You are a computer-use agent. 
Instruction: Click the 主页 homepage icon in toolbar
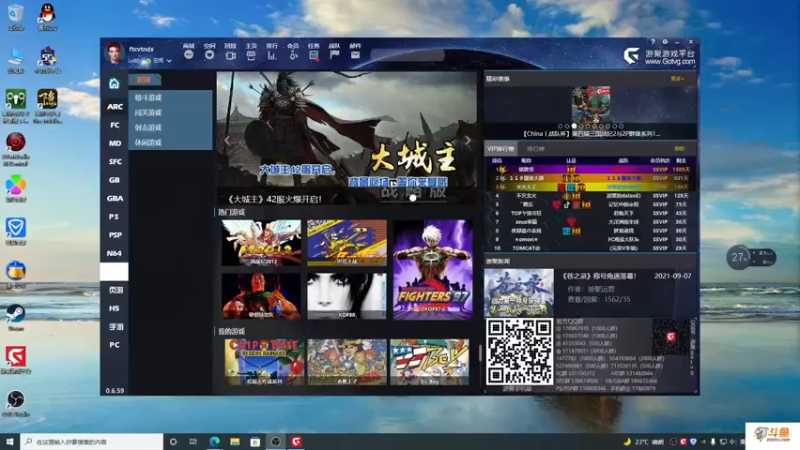tap(251, 55)
